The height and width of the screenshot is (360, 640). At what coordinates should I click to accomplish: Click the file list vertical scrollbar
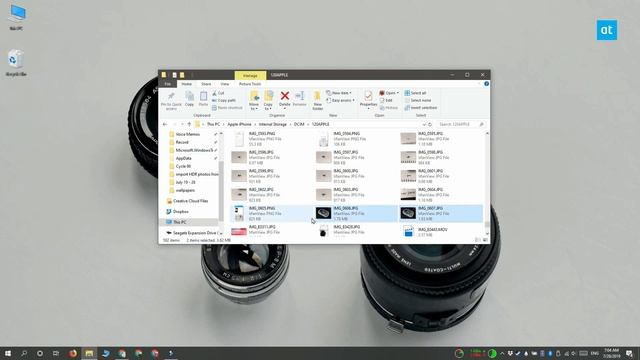(x=487, y=183)
